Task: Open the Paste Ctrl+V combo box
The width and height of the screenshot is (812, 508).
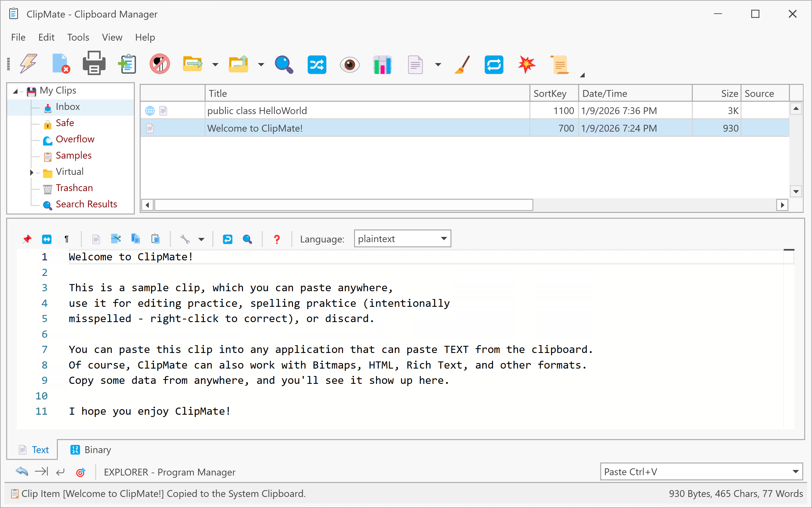Action: pos(701,472)
